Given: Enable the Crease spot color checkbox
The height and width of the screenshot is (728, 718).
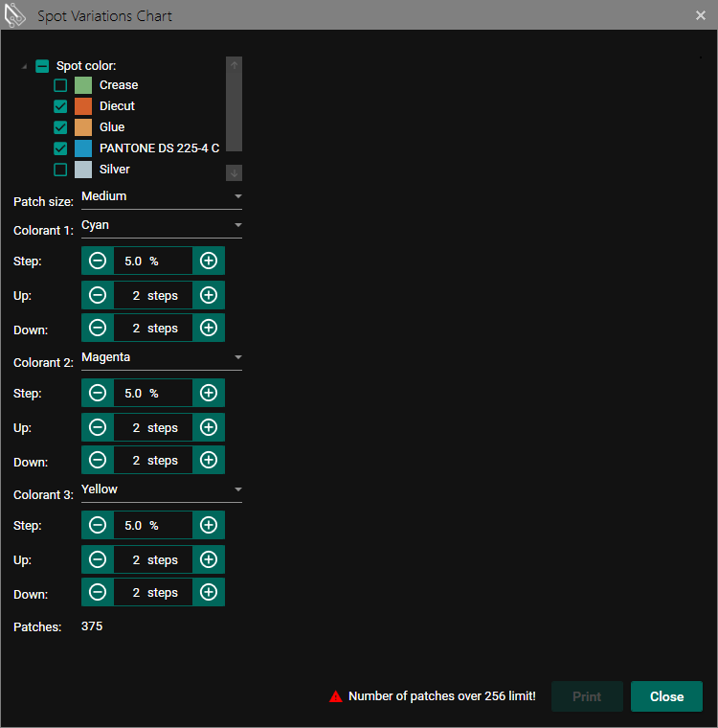Looking at the screenshot, I should pyautogui.click(x=60, y=85).
